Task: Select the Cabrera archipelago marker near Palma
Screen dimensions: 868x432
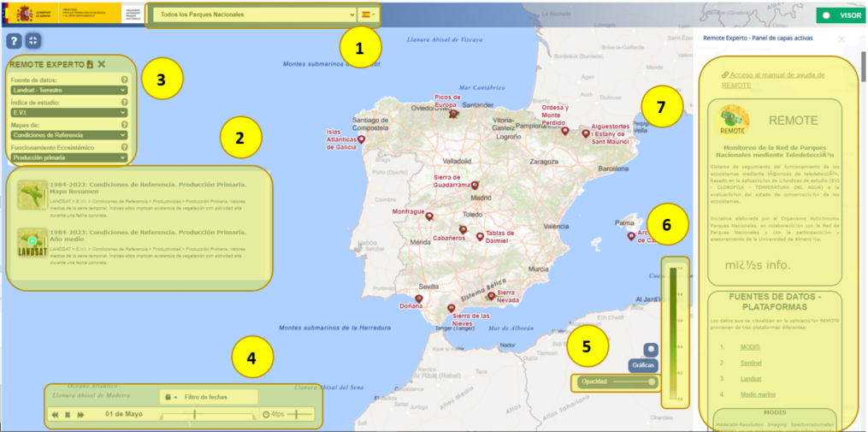Action: coord(631,236)
